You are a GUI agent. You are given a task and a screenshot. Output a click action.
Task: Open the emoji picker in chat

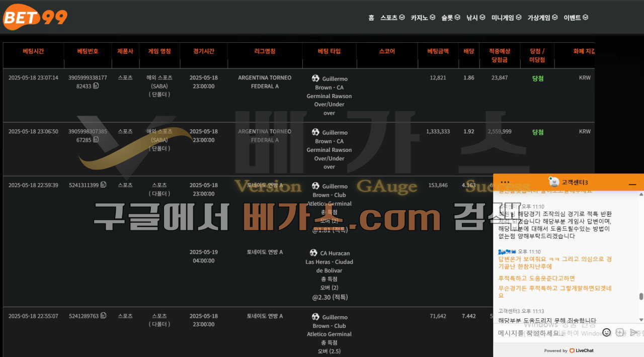point(607,332)
